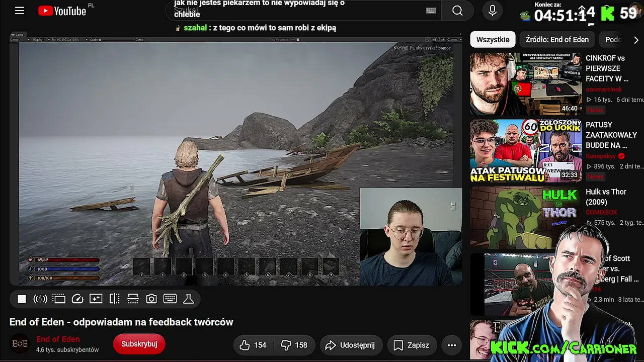Select the Wszystkie filter chip
This screenshot has height=362, width=644.
click(x=493, y=39)
